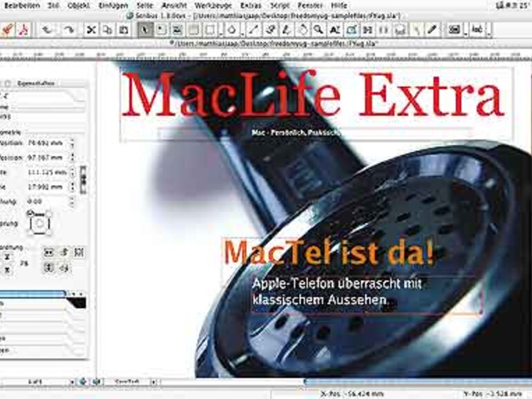Click the Acrobat PDF export icon
The height and width of the screenshot is (399, 532).
tap(23, 30)
